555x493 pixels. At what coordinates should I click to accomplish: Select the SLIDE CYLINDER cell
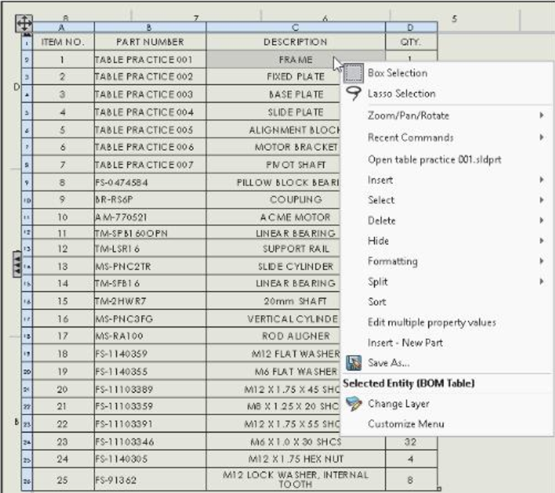pyautogui.click(x=273, y=266)
